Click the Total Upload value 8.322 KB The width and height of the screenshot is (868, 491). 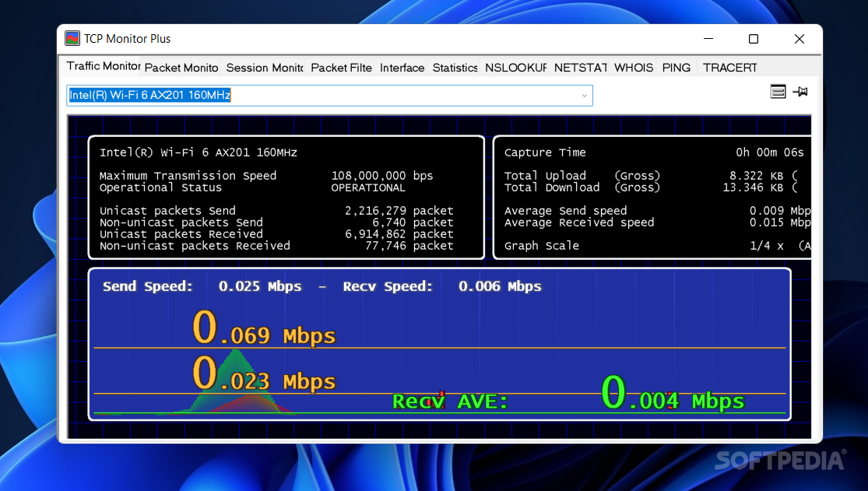[x=756, y=176]
